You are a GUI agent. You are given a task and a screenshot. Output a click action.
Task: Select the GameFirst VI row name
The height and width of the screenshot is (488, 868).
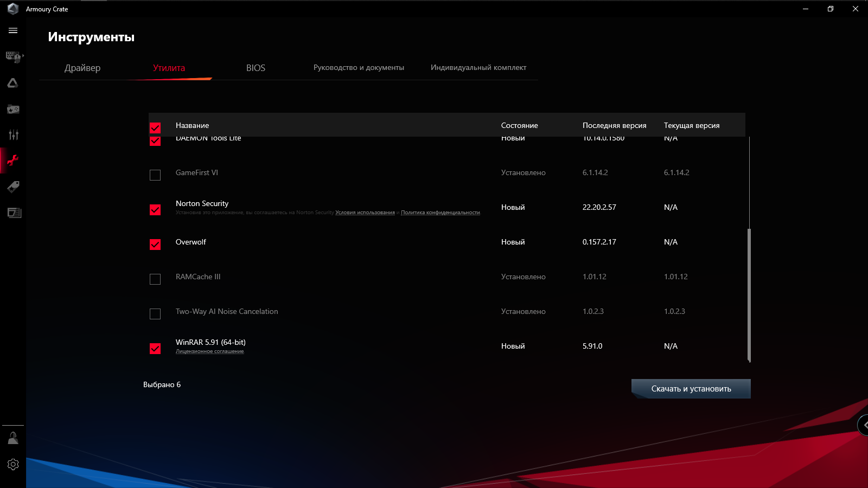pos(197,172)
